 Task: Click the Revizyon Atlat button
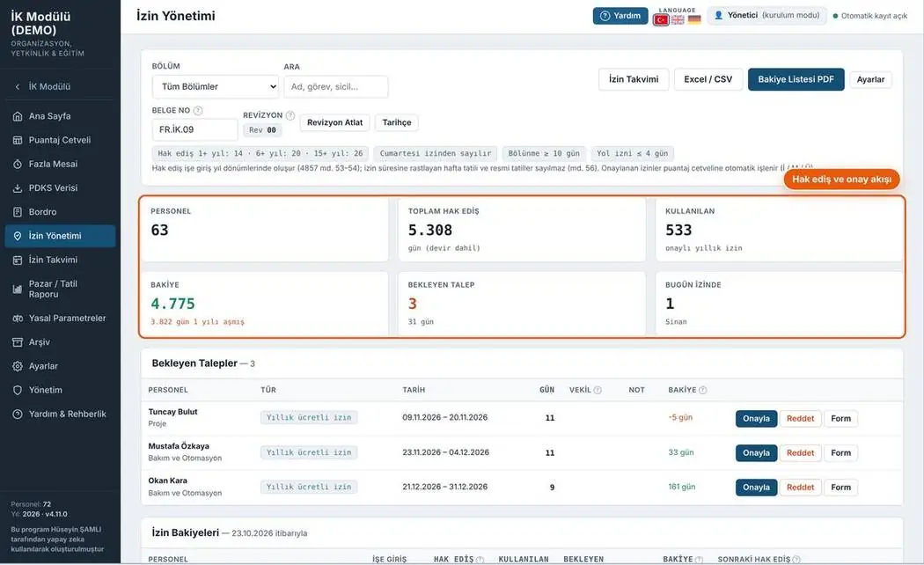pos(334,122)
